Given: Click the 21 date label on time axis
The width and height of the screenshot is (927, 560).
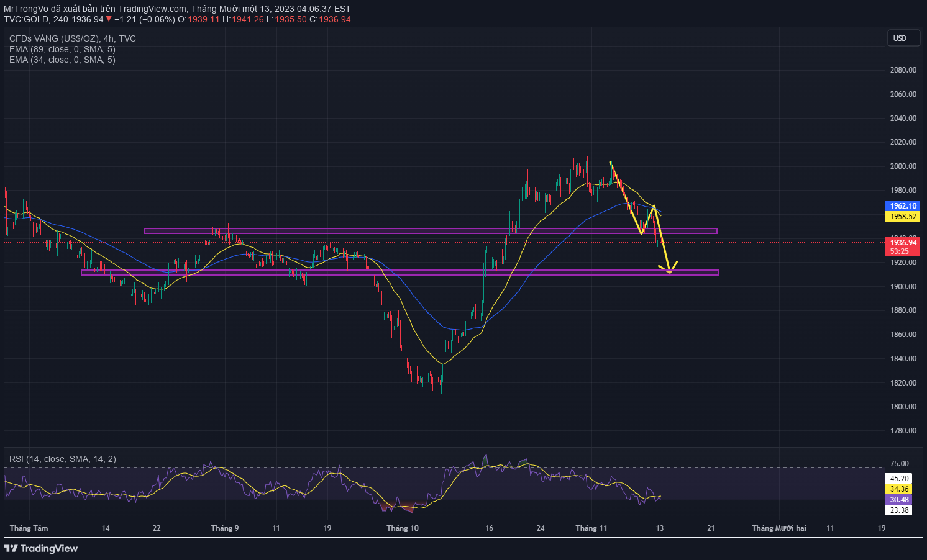Looking at the screenshot, I should (x=711, y=528).
